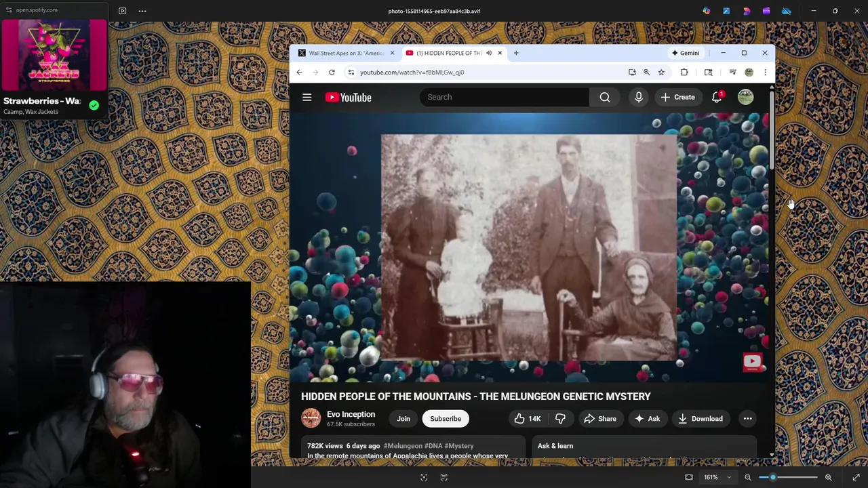
Task: Bookmark this page with star icon
Action: (661, 72)
